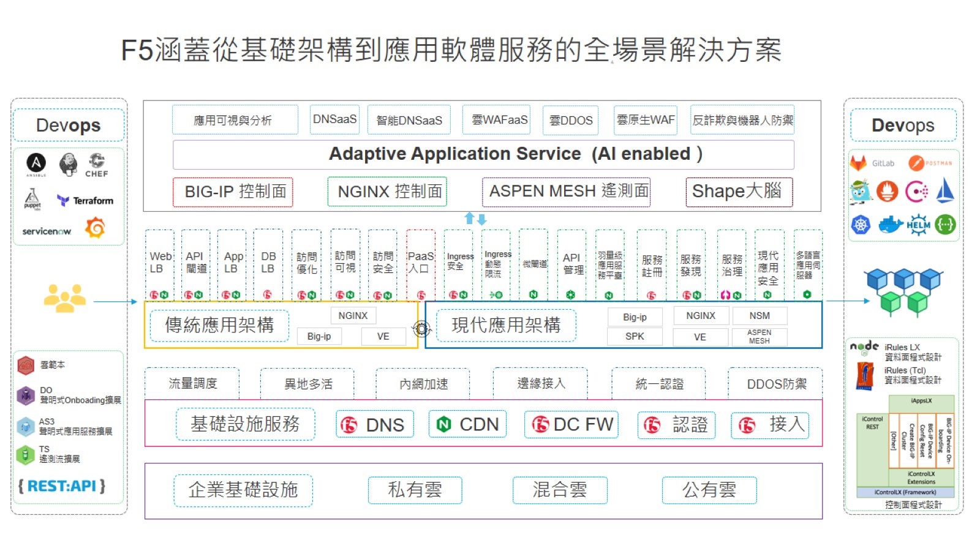The height and width of the screenshot is (551, 980).
Task: Click the 混合雲 box
Action: pos(560,490)
